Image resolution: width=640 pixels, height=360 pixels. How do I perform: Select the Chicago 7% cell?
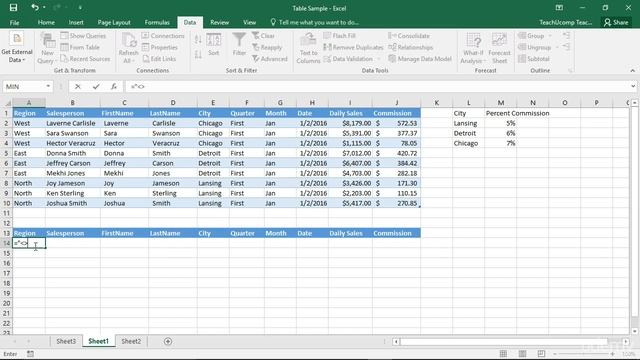[500, 143]
